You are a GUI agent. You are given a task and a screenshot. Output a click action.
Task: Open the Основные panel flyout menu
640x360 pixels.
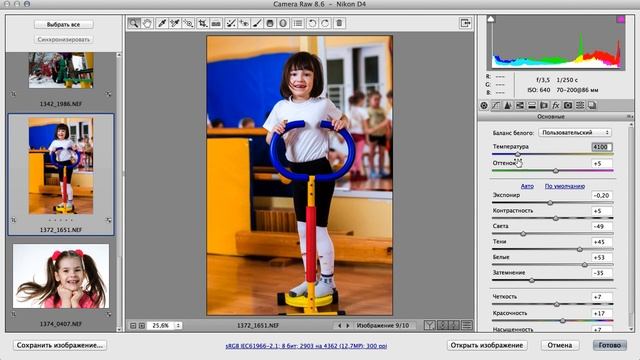pos(629,117)
